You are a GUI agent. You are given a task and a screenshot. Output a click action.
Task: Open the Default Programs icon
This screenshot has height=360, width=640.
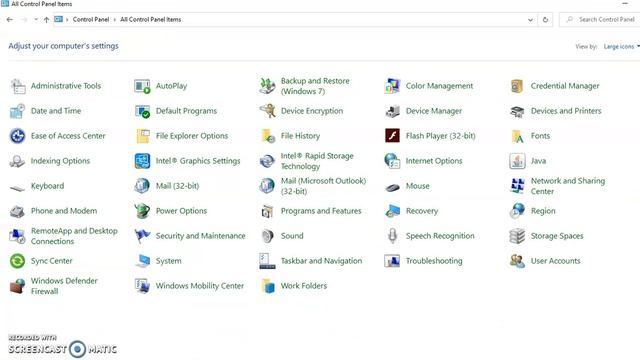(142, 111)
